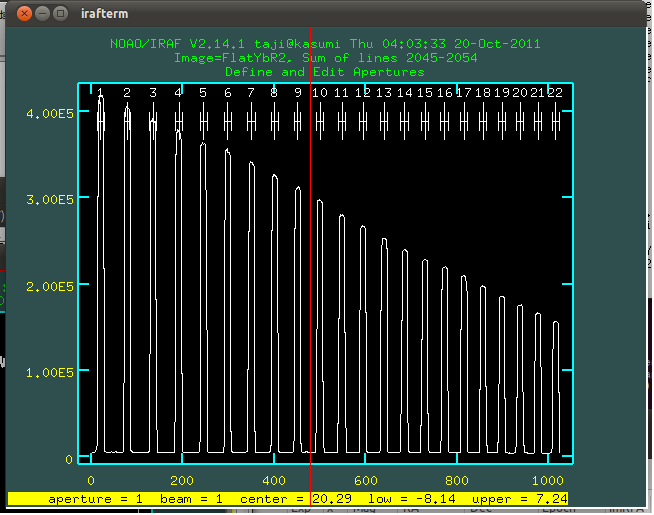Image resolution: width=654 pixels, height=515 pixels.
Task: Click the 'Define and Edit Apertures' heading
Action: tap(324, 72)
